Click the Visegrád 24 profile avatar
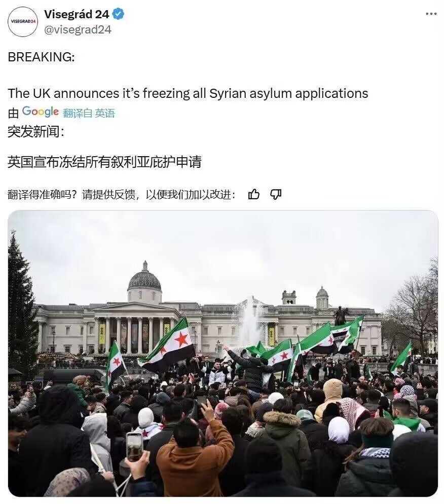 coord(23,21)
